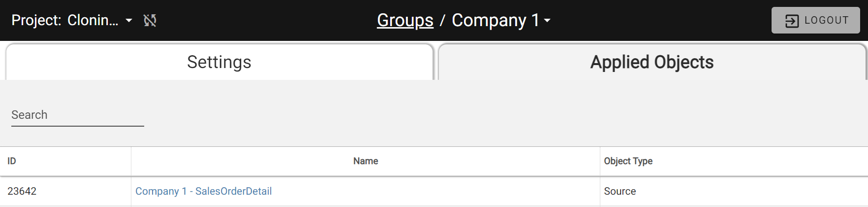
Task: Select the cell with ID 23642
Action: [65, 191]
